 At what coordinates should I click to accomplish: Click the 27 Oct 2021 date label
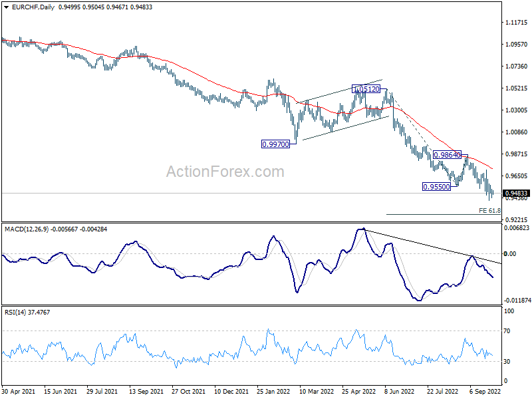tap(189, 392)
